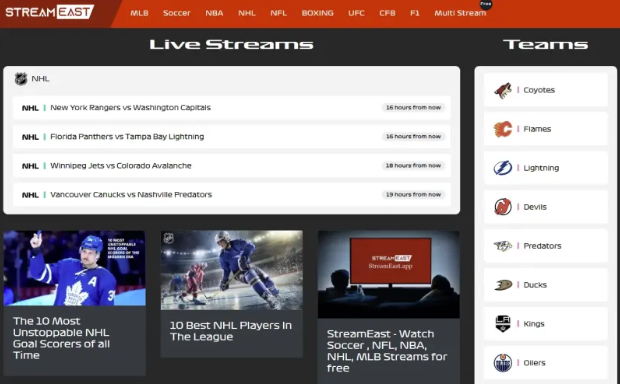The height and width of the screenshot is (384, 620).
Task: Select the Oilers team name
Action: [534, 363]
